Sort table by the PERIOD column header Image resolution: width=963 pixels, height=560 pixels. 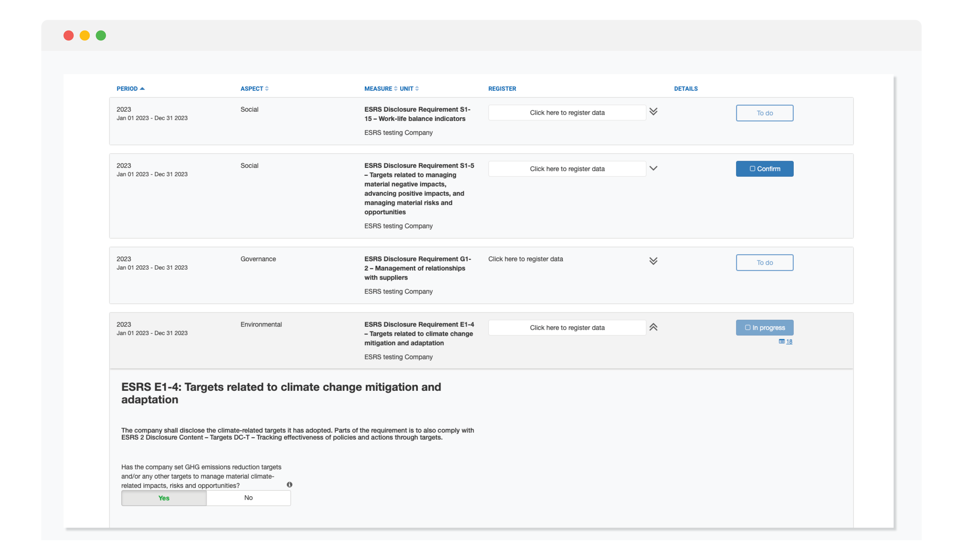click(127, 88)
